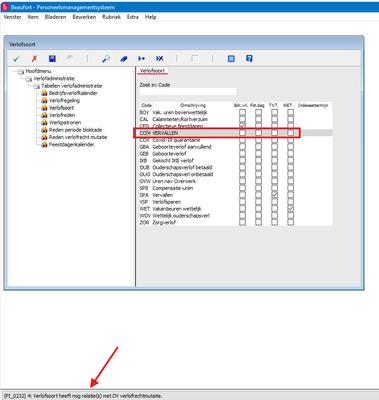Open the Rubriek menu
Image resolution: width=379 pixels, height=400 pixels.
tap(111, 17)
